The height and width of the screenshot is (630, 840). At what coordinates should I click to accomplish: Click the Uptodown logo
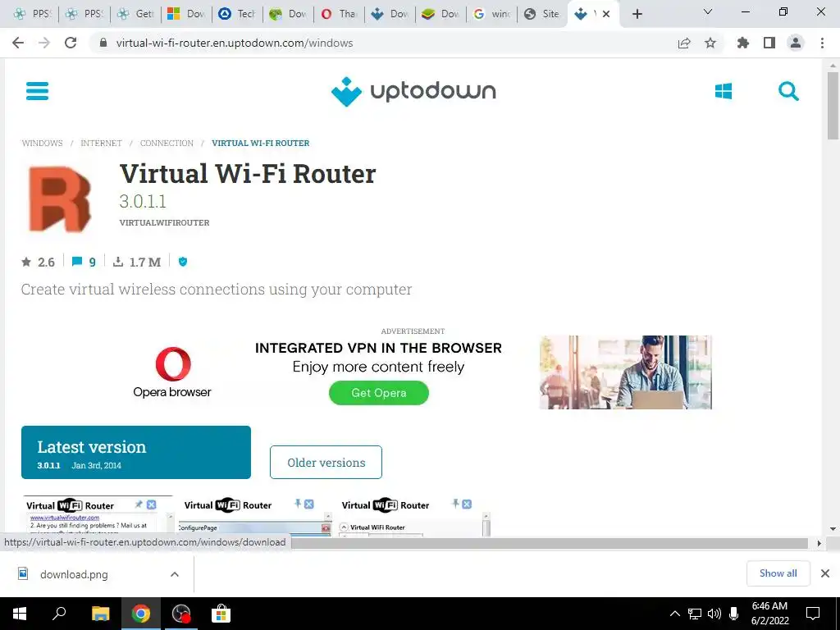point(413,92)
